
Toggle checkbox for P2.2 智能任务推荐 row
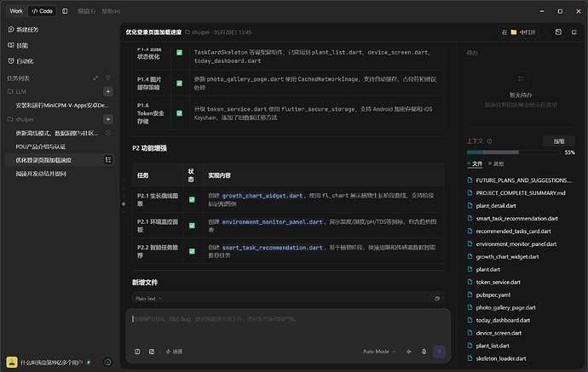[192, 251]
